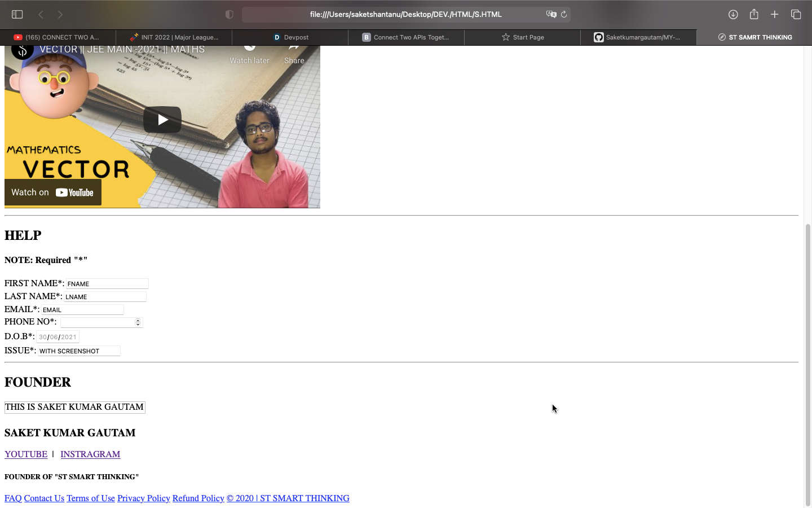Show downloads with the download icon
The height and width of the screenshot is (508, 812).
[x=733, y=14]
